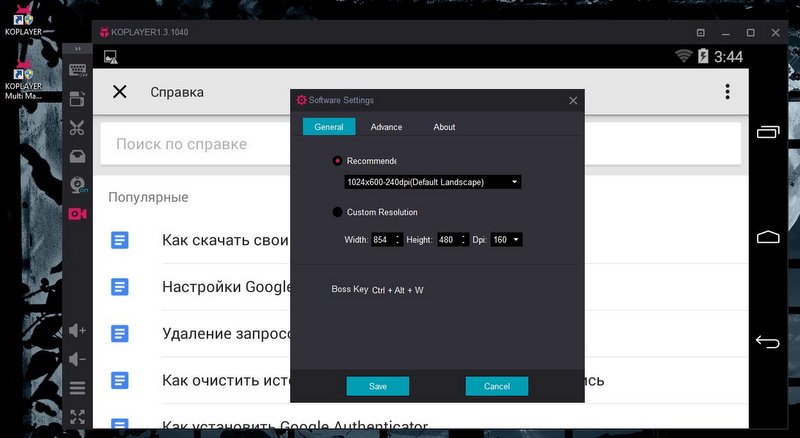Open the Как скачать свои help article

(226, 240)
